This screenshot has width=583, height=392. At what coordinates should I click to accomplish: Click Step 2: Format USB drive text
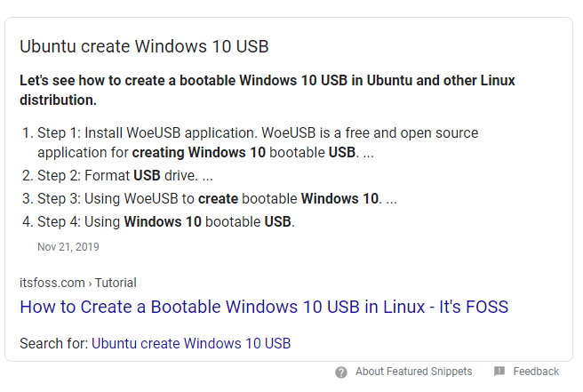(125, 175)
